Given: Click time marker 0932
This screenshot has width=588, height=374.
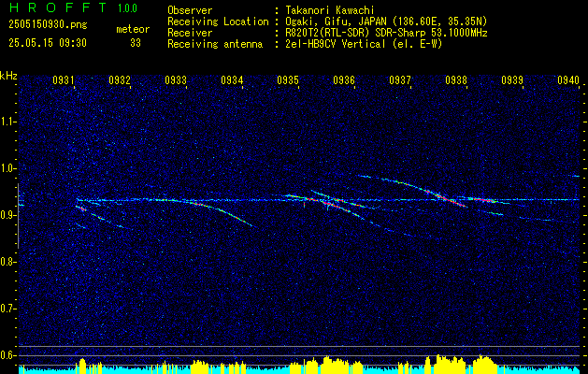Looking at the screenshot, I should [x=120, y=80].
